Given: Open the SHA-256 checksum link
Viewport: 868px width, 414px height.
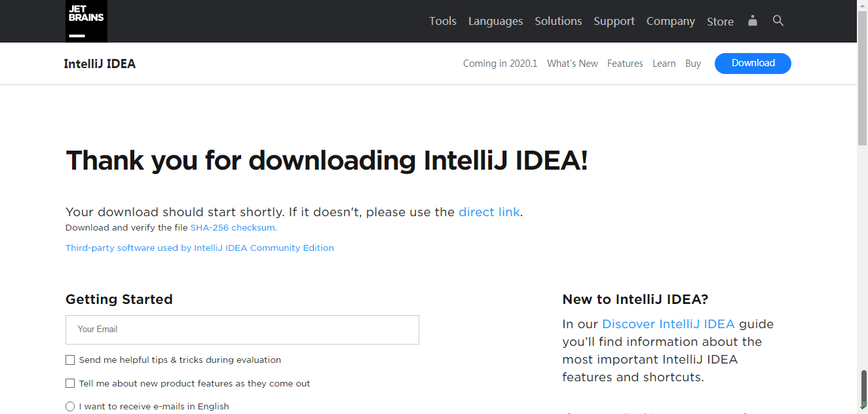Looking at the screenshot, I should coord(233,228).
